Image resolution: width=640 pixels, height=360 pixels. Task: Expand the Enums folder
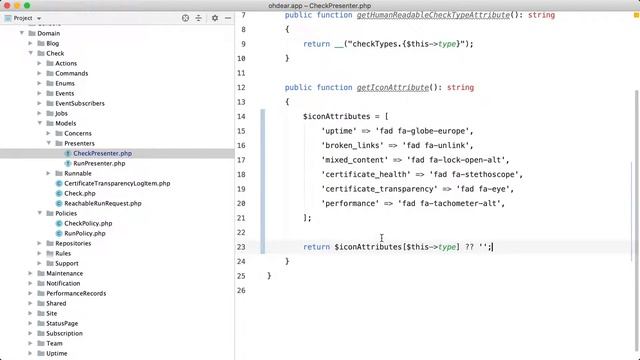coord(39,83)
